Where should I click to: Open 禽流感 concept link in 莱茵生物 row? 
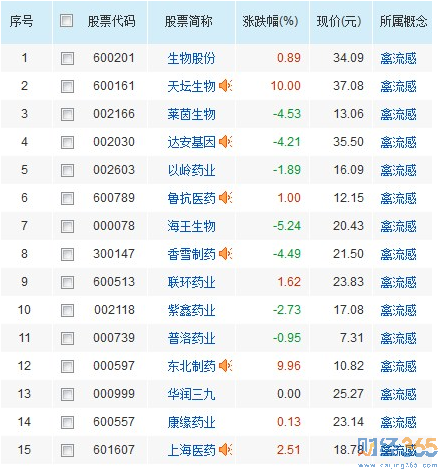[399, 114]
